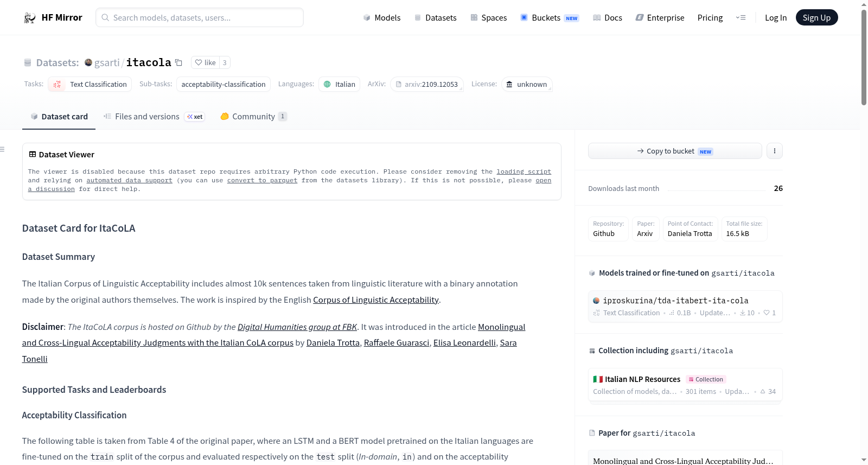Click the downloads last month value 26
The image size is (868, 465).
point(778,188)
